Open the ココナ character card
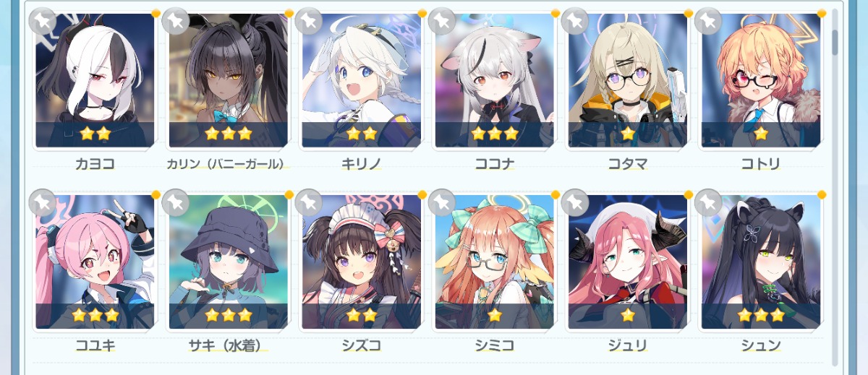This screenshot has width=868, height=375. [495, 80]
